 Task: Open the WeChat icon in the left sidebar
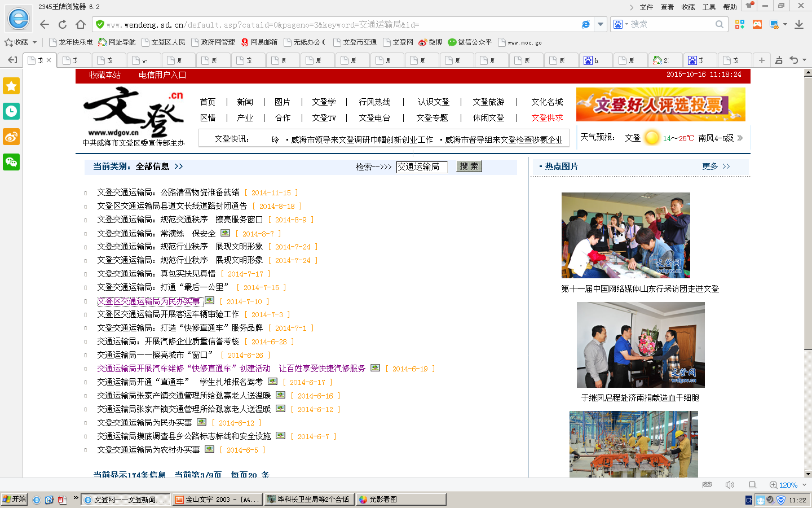coord(11,162)
